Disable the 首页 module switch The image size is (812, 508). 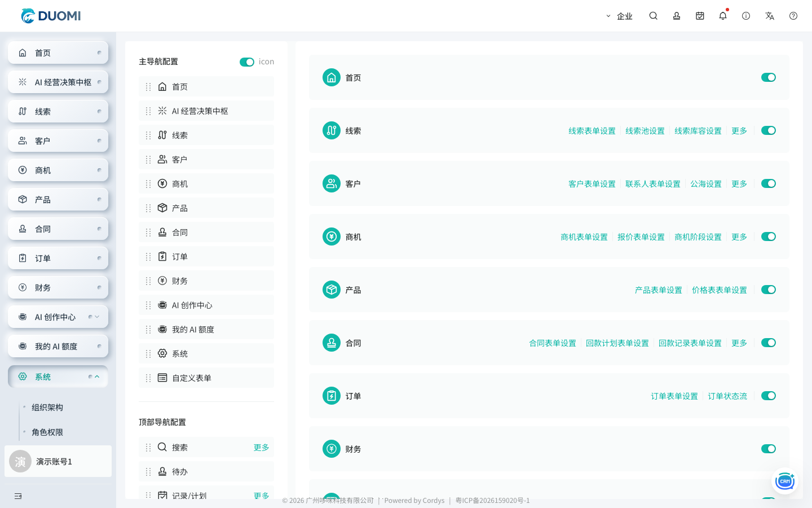[x=769, y=77]
